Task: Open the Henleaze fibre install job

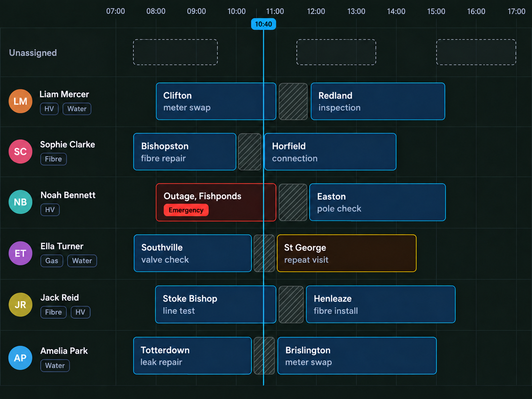Action: pos(381,304)
